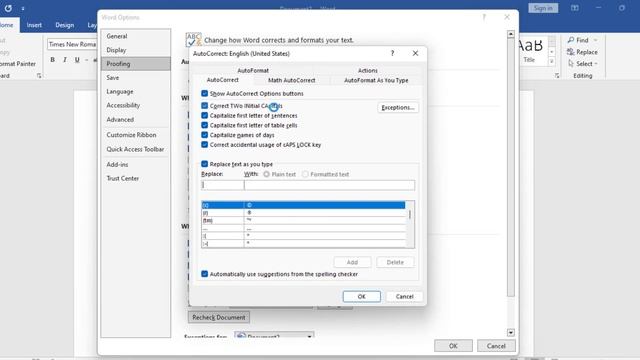This screenshot has width=640, height=360.
Task: Click the Italic formatting icon
Action: point(64,60)
